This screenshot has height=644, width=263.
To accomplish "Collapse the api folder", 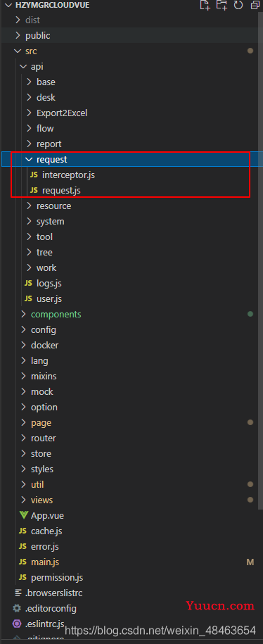I will pos(23,67).
